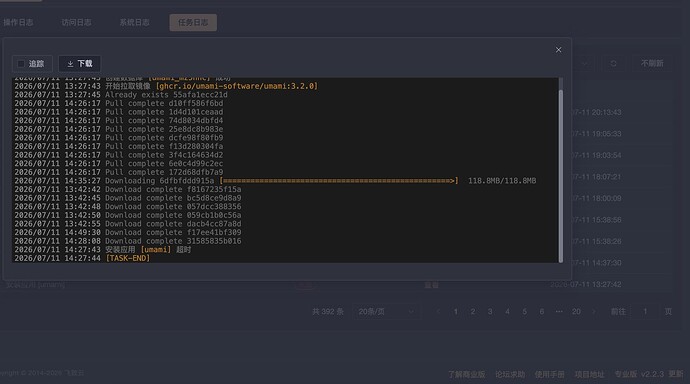The width and height of the screenshot is (690, 384).
Task: Click the refresh icon beside 不刷新
Action: (613, 64)
